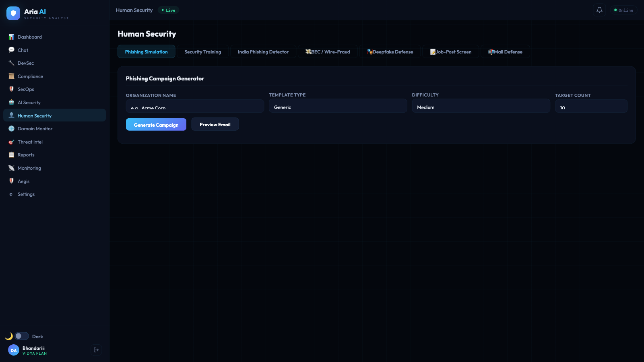Viewport: 644px width, 362px height.
Task: Click the moon icon by the theme switch
Action: tap(8, 336)
